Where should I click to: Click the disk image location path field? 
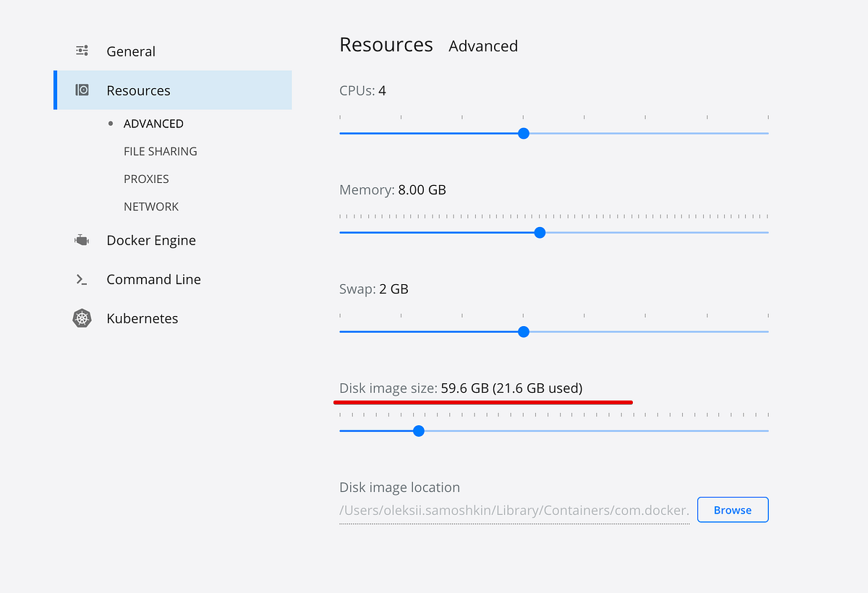[x=514, y=510]
